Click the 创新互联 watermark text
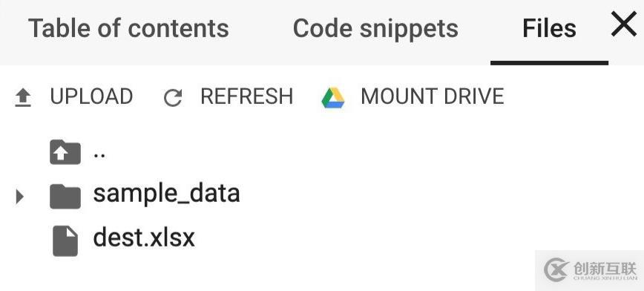Image resolution: width=644 pixels, height=291 pixels. click(x=605, y=269)
